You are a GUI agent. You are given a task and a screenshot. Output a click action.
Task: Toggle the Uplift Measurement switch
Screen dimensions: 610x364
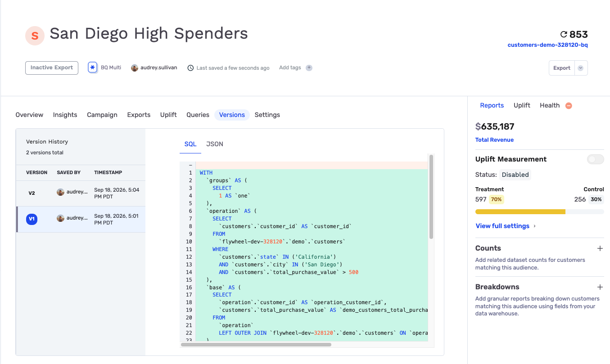(596, 159)
